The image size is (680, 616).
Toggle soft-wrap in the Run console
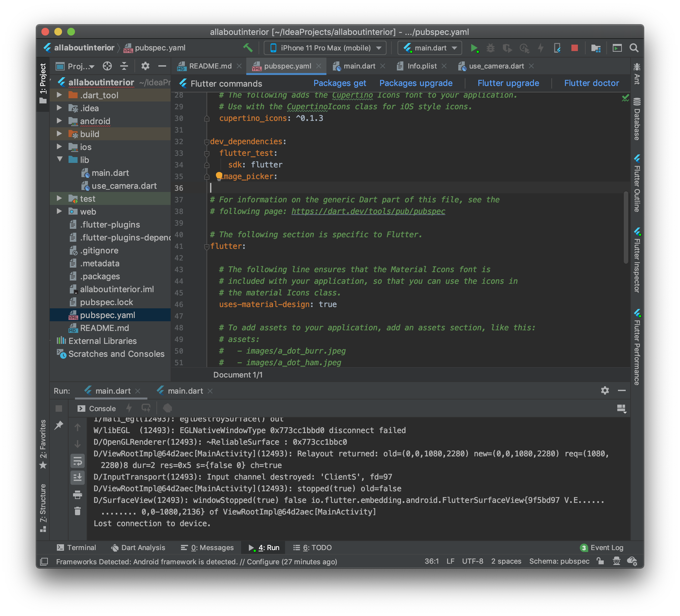(78, 461)
